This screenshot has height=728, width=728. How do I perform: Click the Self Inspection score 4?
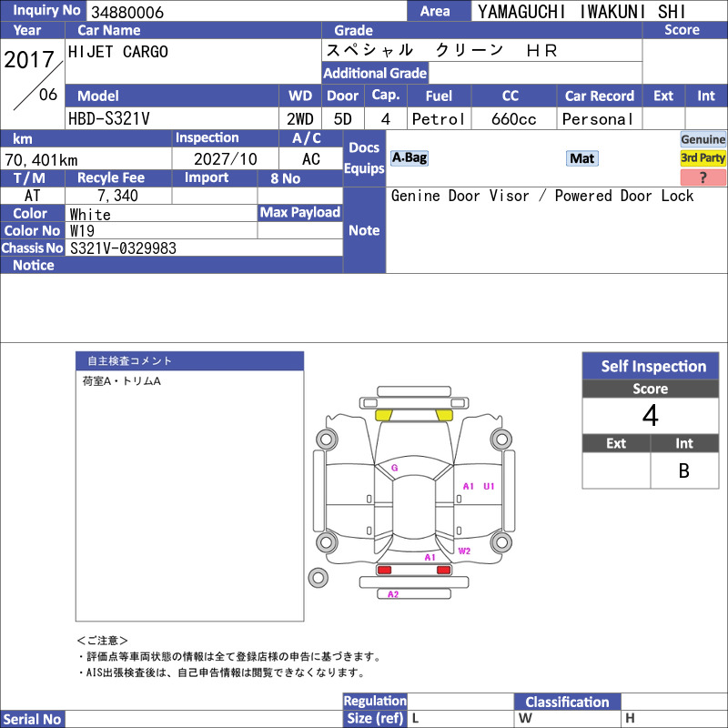[x=650, y=415]
